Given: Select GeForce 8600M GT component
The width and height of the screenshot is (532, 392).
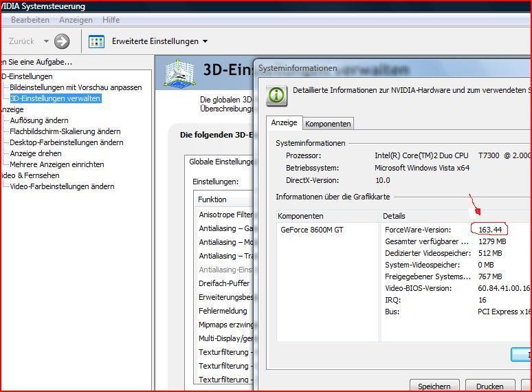Looking at the screenshot, I should [312, 230].
